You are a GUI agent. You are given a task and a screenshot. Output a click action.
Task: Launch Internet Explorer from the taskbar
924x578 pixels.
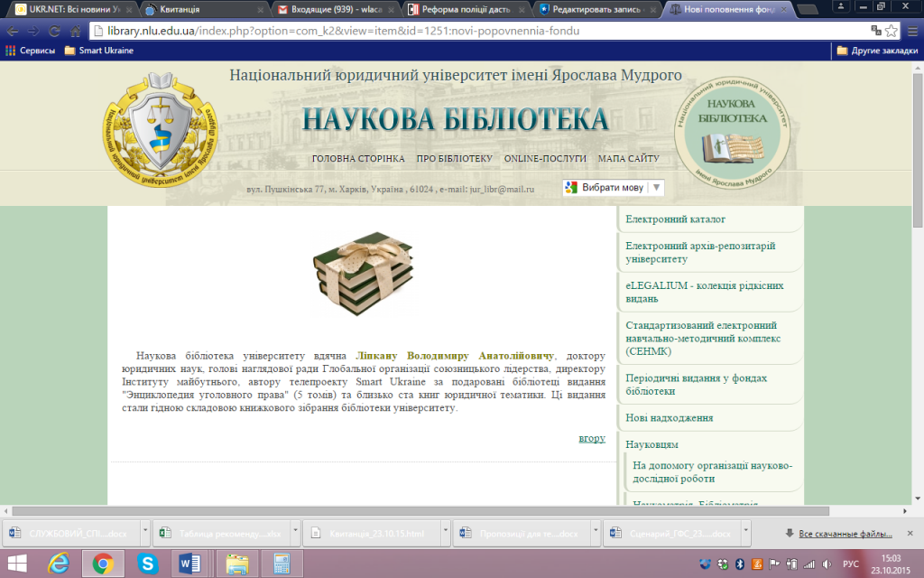click(60, 564)
